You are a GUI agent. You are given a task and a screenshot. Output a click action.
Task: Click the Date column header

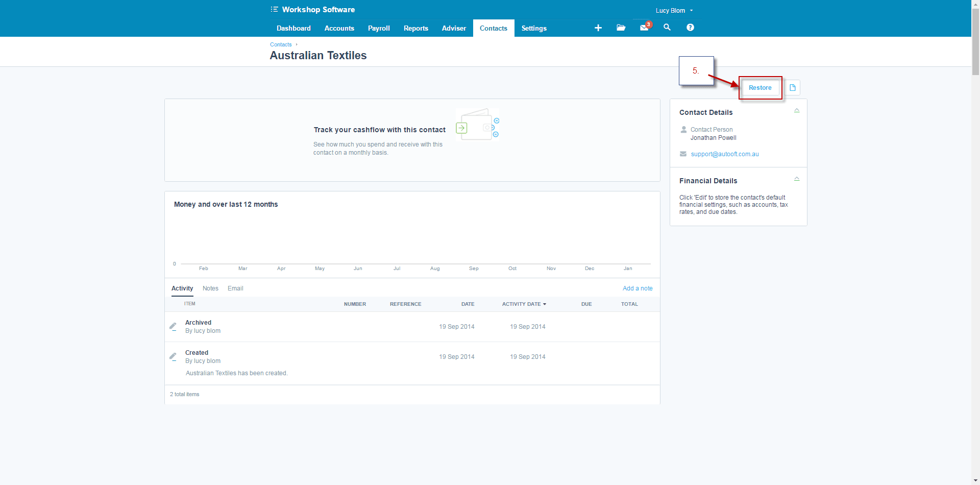coord(468,304)
